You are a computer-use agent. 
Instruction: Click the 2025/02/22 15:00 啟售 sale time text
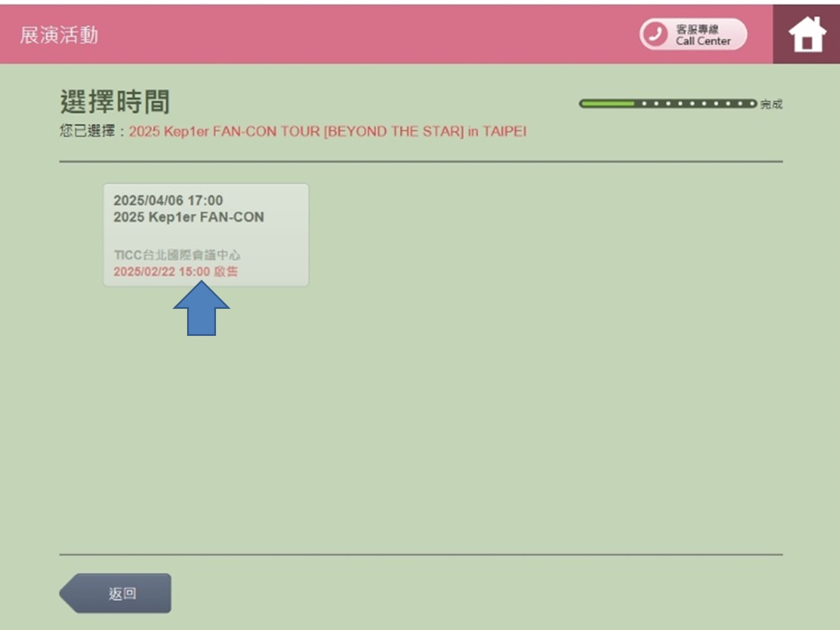[x=176, y=271]
